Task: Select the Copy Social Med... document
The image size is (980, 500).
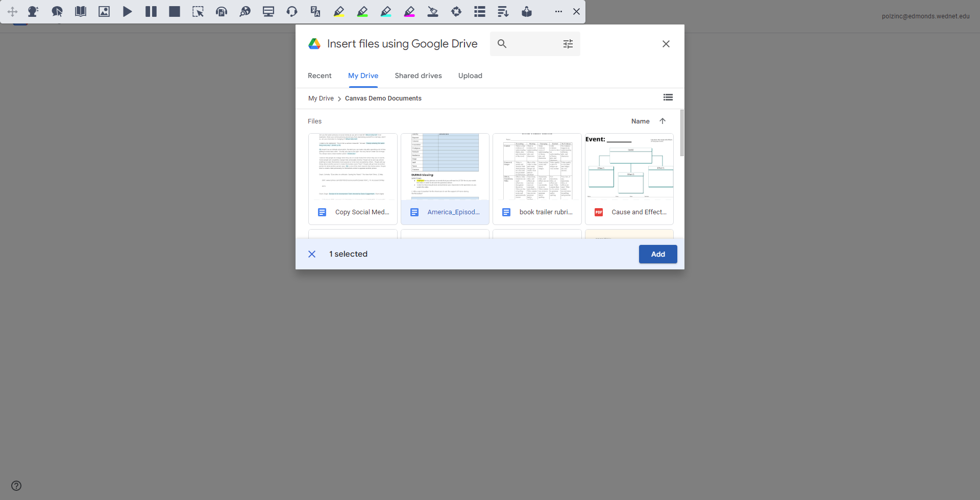Action: [353, 179]
